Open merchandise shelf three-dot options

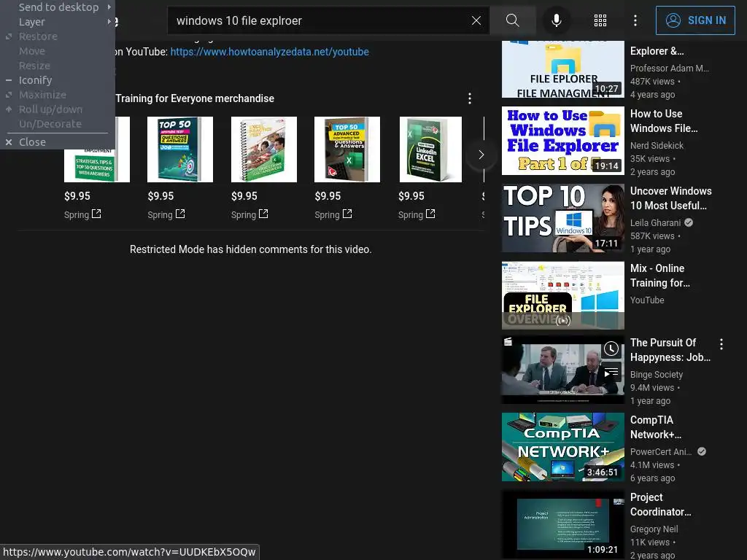(470, 98)
